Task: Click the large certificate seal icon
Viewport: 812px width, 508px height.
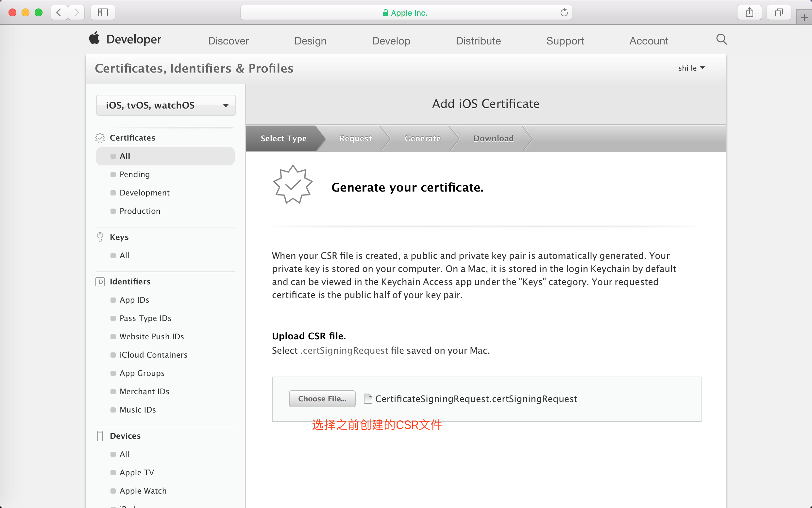Action: coord(293,184)
